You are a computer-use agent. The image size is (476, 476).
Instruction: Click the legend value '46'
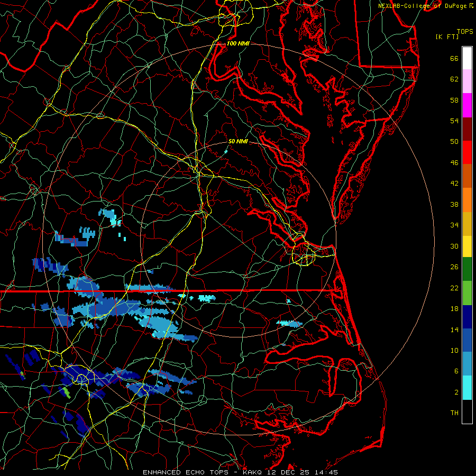pos(454,163)
